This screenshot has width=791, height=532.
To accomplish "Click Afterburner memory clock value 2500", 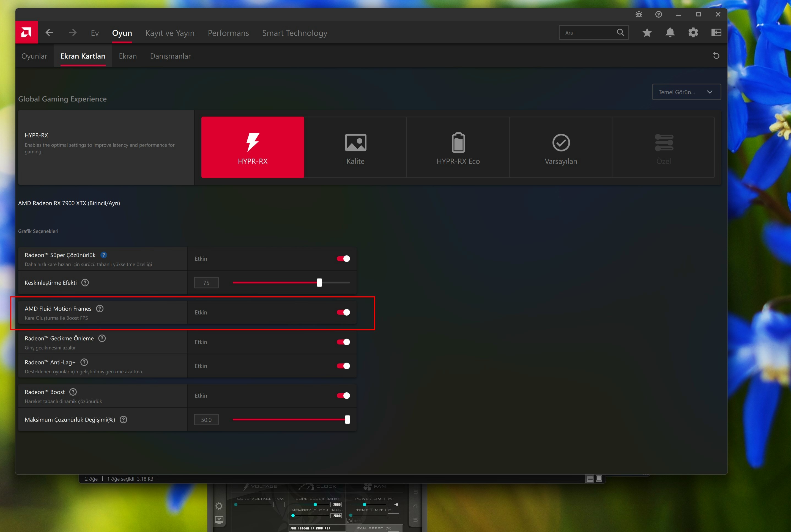I will click(336, 516).
